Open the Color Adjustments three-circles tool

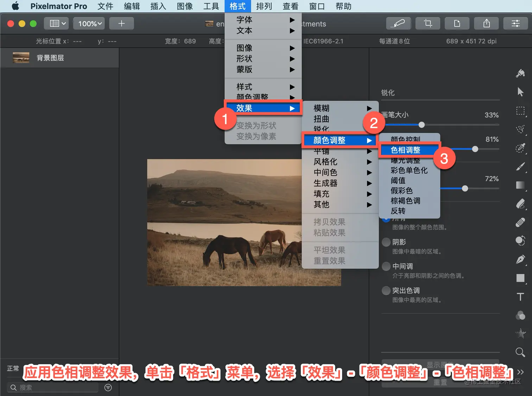tap(520, 315)
